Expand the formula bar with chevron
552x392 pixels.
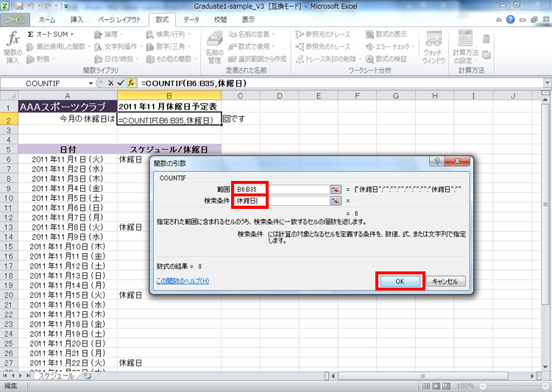tap(547, 83)
